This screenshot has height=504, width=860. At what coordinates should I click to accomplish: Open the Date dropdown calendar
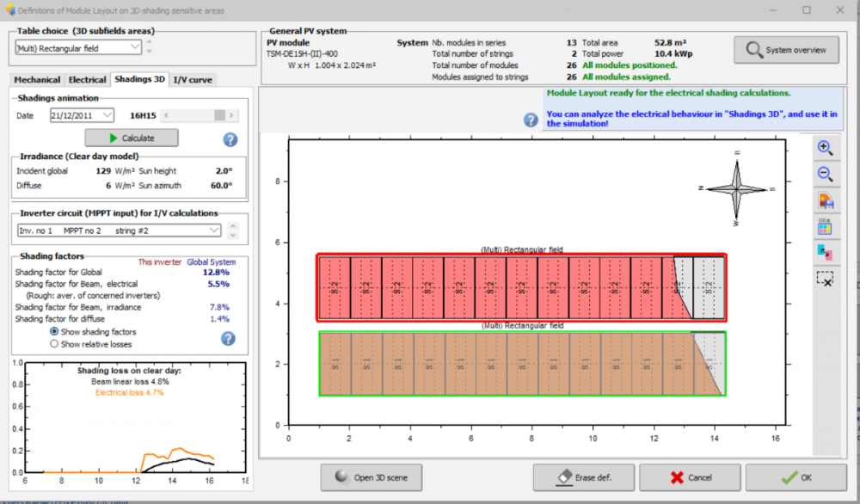[107, 115]
